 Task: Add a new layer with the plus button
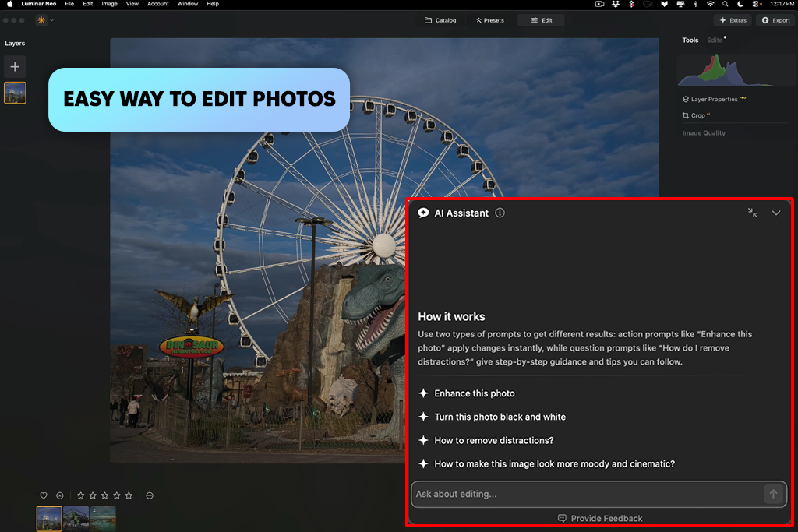pos(15,67)
